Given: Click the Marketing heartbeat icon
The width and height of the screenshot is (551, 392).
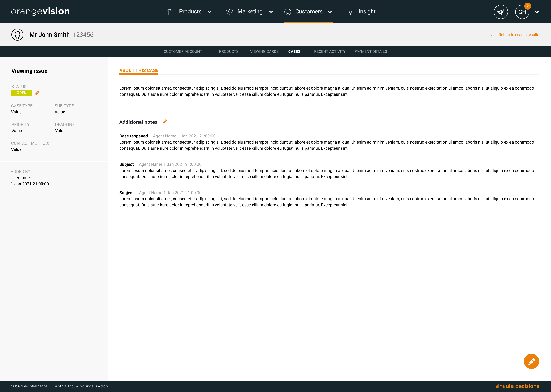Looking at the screenshot, I should [x=229, y=12].
